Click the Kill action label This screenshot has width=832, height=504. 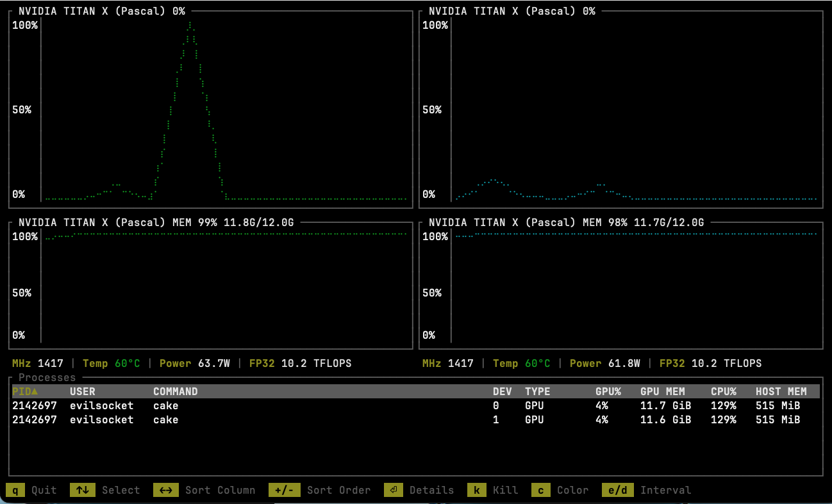(x=505, y=490)
